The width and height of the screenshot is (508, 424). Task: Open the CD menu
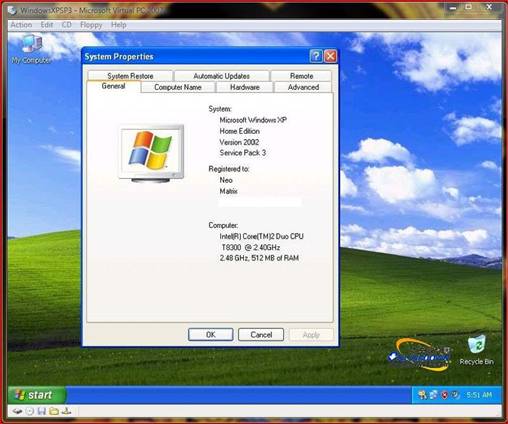pyautogui.click(x=66, y=25)
